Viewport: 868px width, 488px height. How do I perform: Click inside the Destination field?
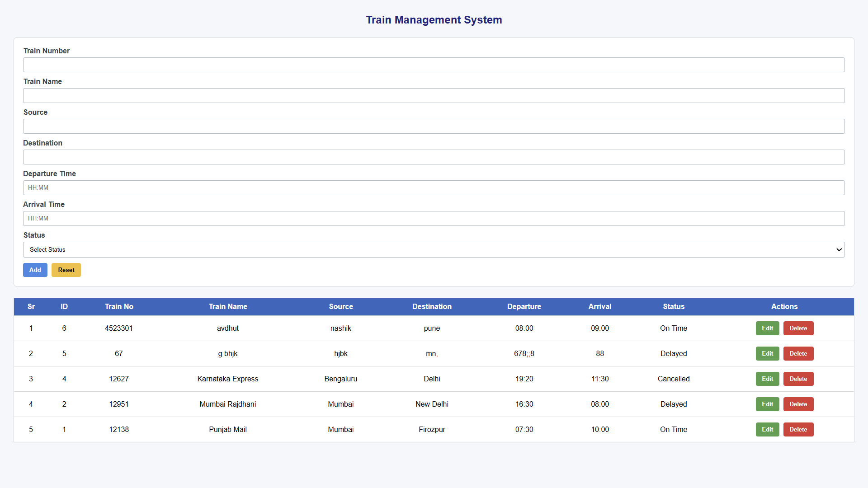click(x=434, y=157)
